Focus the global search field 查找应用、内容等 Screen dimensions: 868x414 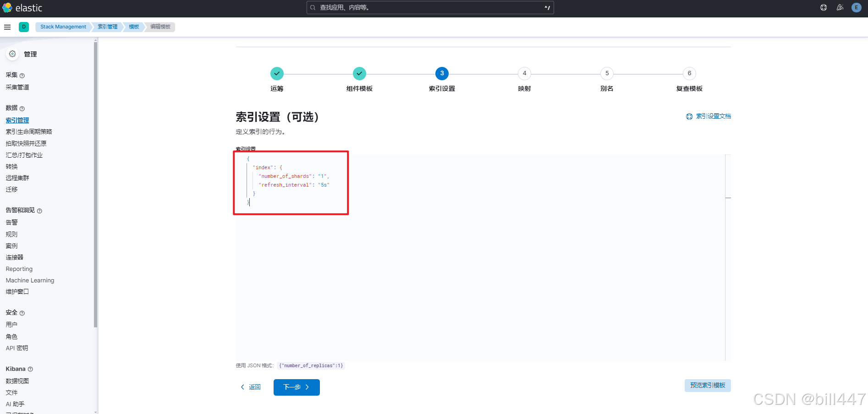click(430, 7)
